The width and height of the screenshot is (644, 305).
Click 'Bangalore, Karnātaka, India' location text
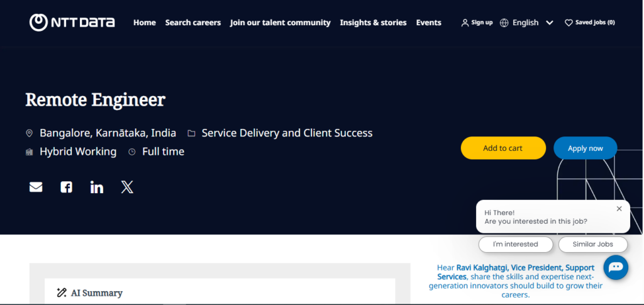(108, 133)
